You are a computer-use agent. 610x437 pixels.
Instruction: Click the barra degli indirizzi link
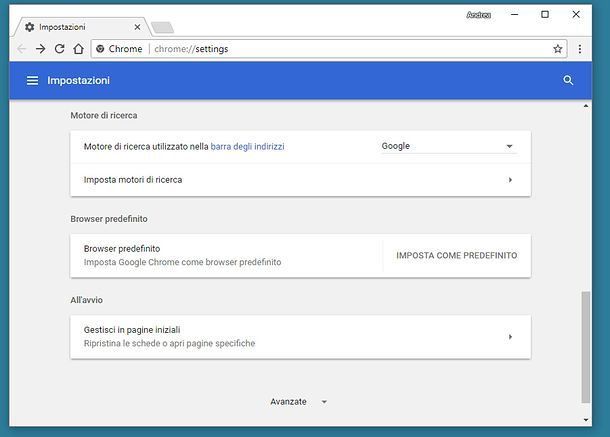[x=247, y=147]
